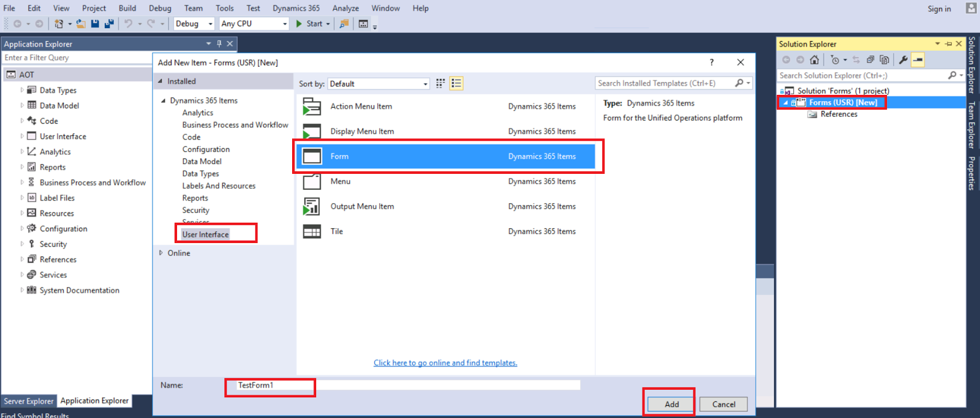This screenshot has height=418, width=980.
Task: Expand the User Interface AOT node
Action: point(22,136)
